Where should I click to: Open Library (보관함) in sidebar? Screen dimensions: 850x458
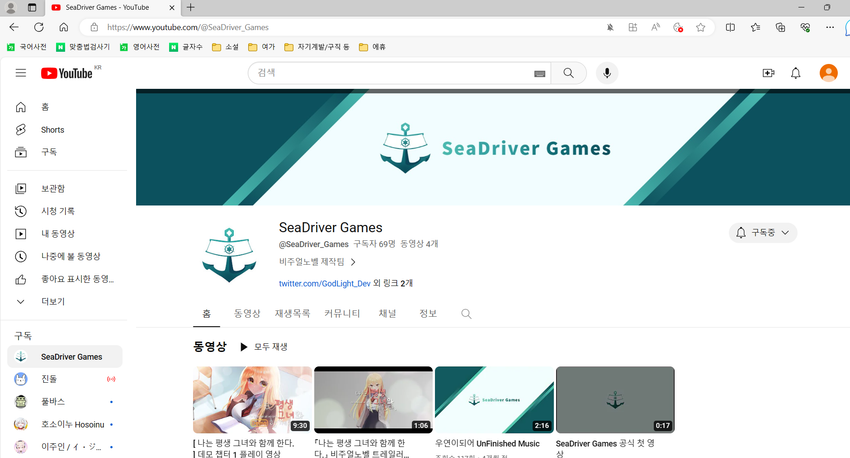pos(67,188)
